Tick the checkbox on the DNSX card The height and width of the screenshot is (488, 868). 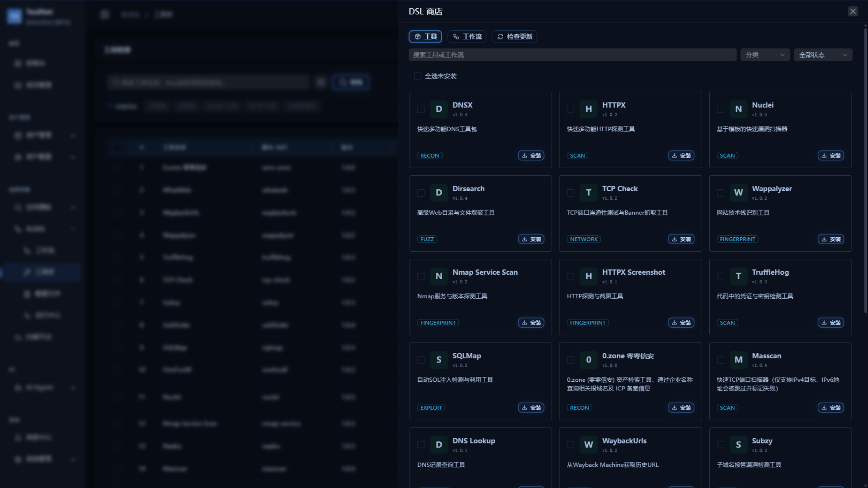[x=421, y=109]
